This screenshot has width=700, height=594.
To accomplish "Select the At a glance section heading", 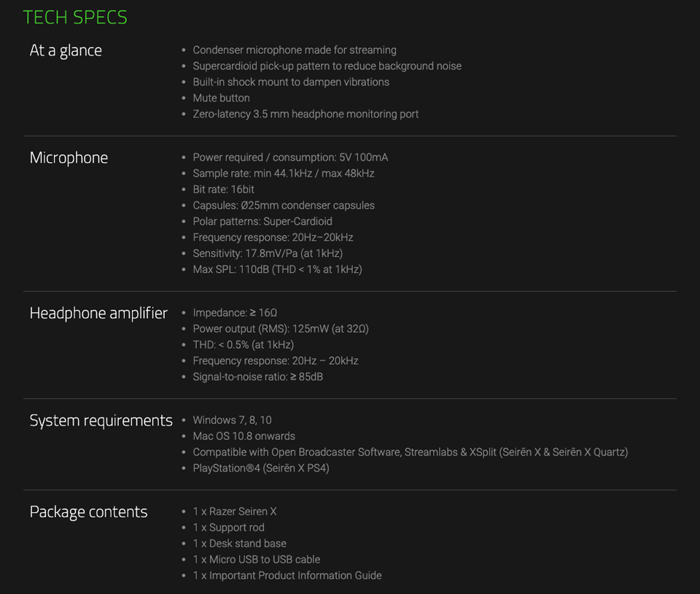I will [x=66, y=50].
